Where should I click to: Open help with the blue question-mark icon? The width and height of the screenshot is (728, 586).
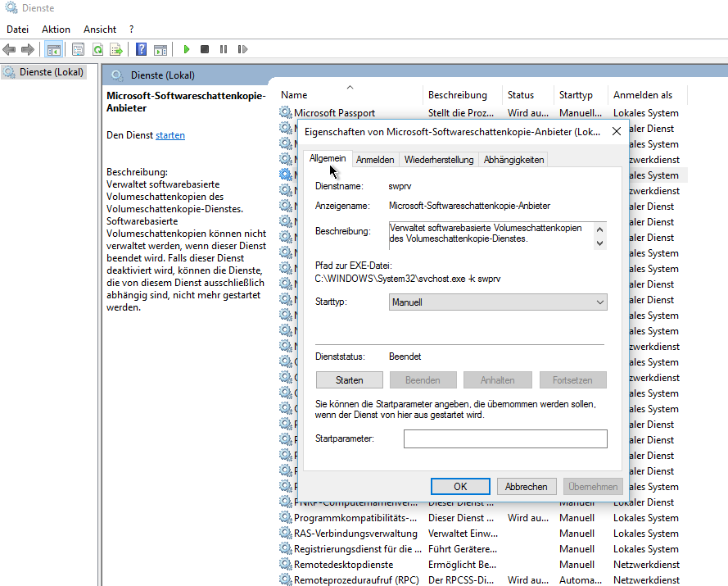coord(141,49)
